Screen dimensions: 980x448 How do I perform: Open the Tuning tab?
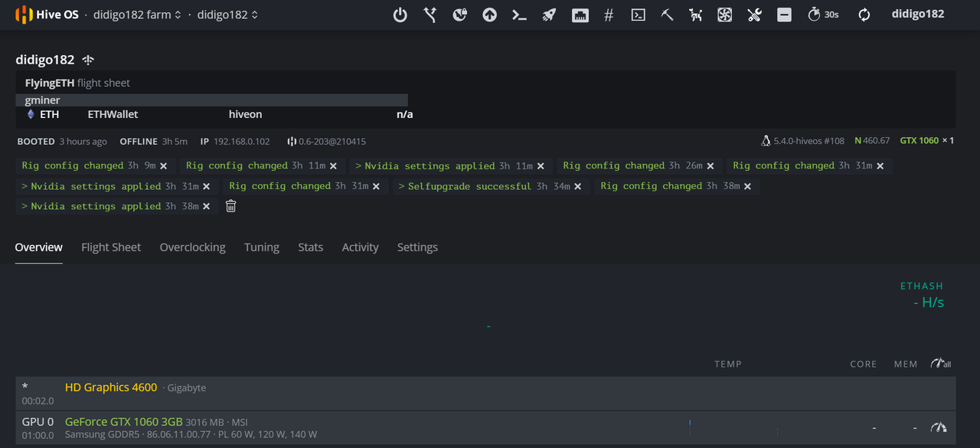coord(262,247)
